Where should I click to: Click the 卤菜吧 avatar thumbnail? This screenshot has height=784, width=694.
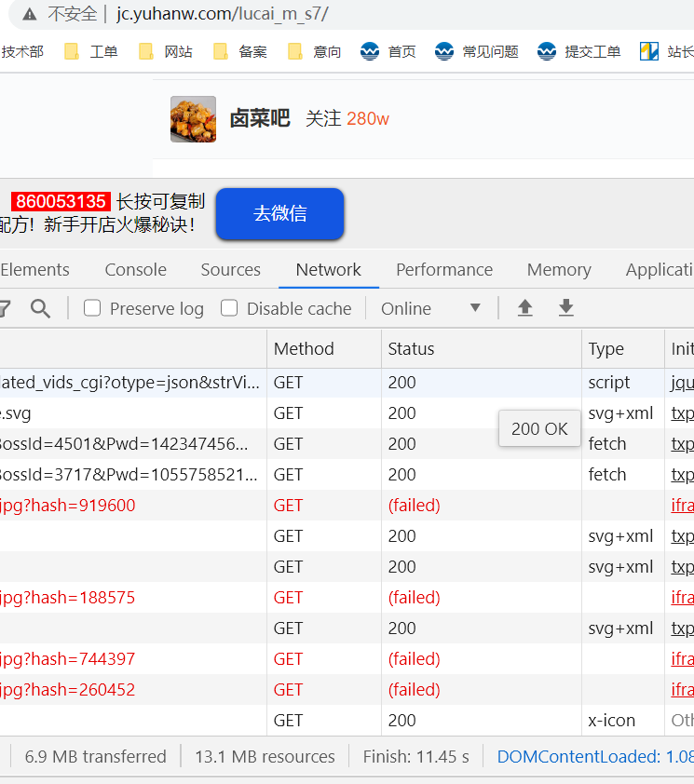[193, 119]
